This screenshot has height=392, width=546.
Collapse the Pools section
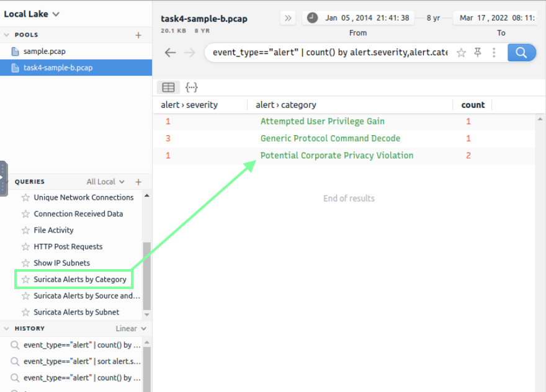point(7,35)
